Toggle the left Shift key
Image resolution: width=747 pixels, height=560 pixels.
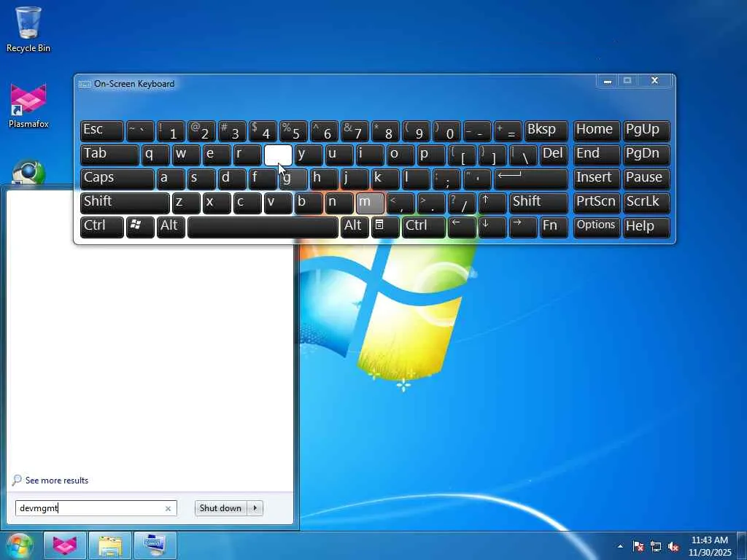[x=125, y=203]
